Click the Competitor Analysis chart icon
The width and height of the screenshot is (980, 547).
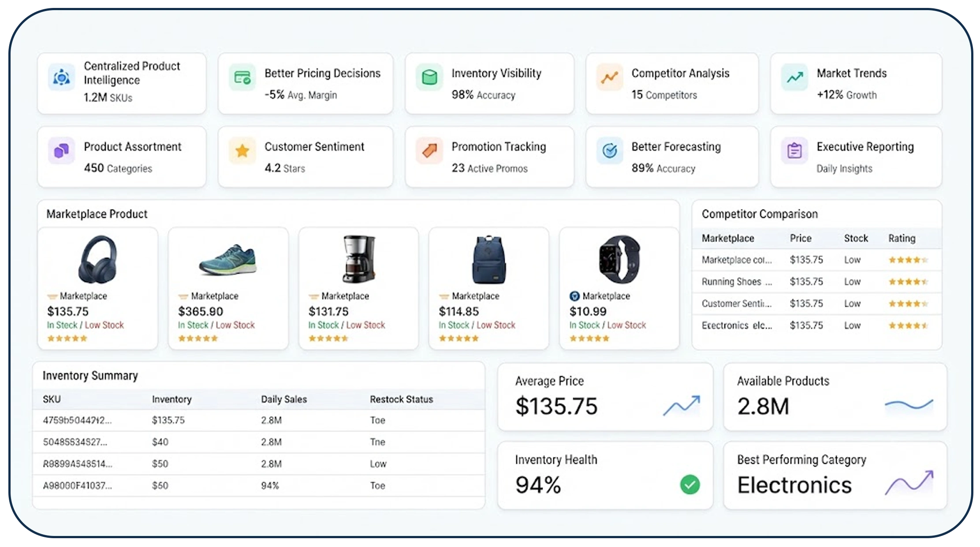point(609,78)
